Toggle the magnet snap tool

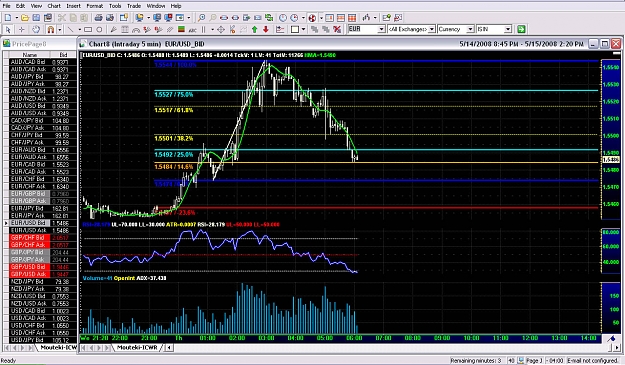(51, 29)
